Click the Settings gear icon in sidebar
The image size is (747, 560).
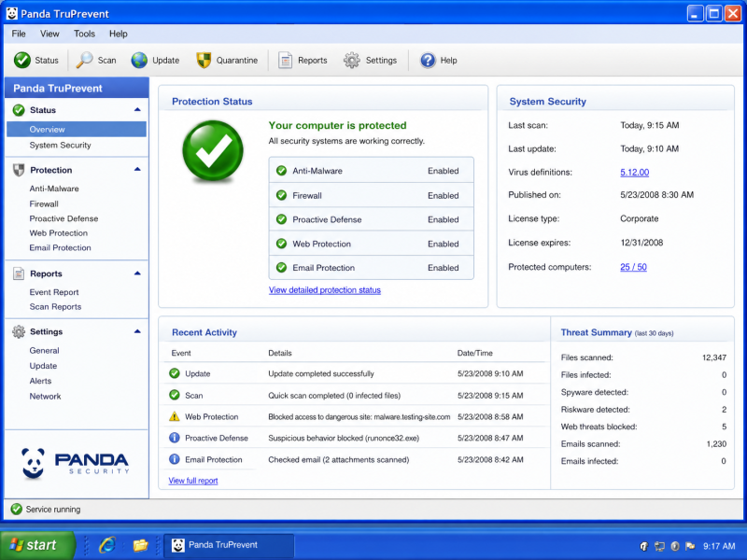[19, 331]
